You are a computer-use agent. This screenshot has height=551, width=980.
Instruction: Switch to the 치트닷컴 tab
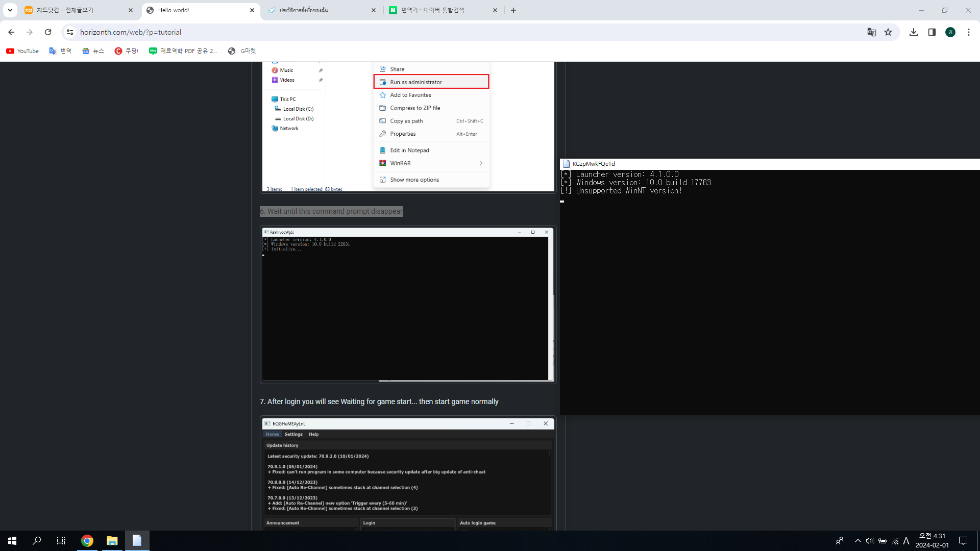77,10
